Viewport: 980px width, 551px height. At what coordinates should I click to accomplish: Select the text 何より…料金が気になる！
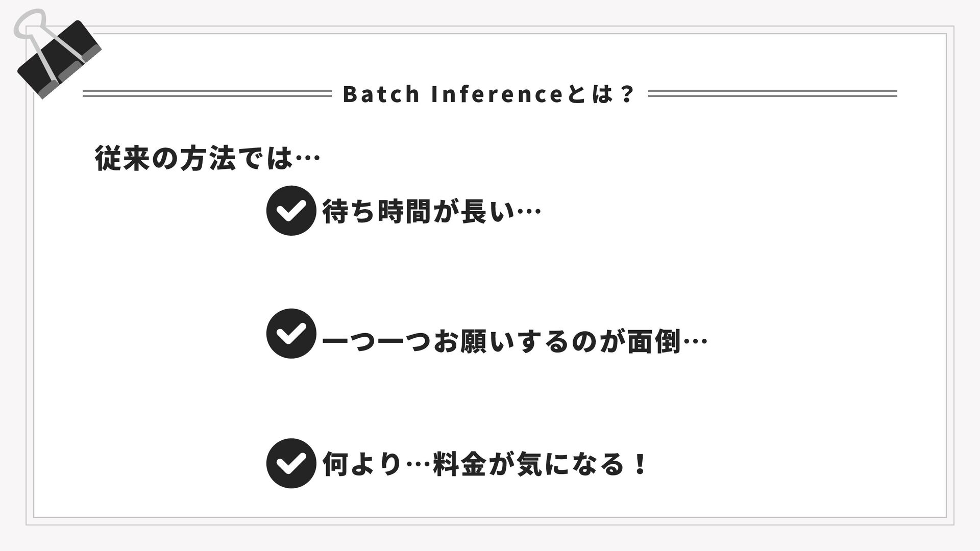tap(485, 464)
